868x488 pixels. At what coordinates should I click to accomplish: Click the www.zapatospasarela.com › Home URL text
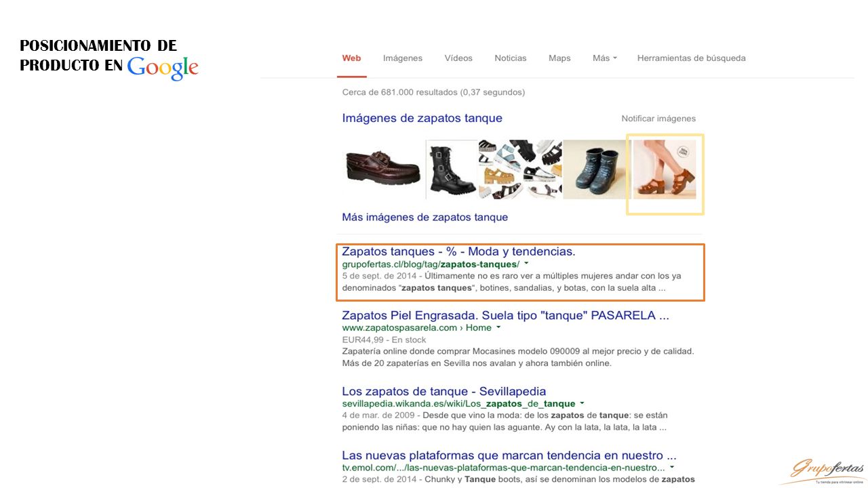(417, 328)
